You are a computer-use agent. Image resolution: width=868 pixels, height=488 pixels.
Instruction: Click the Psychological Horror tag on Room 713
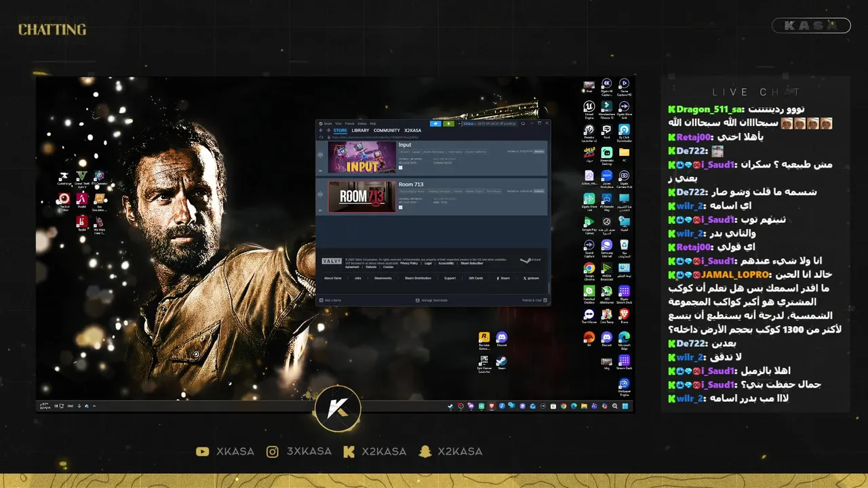[x=413, y=191]
